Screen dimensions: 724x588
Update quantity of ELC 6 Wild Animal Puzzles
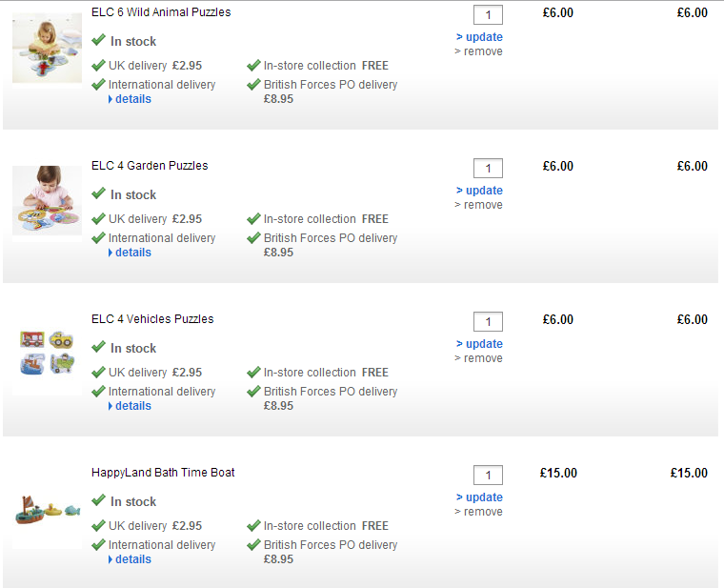[479, 37]
